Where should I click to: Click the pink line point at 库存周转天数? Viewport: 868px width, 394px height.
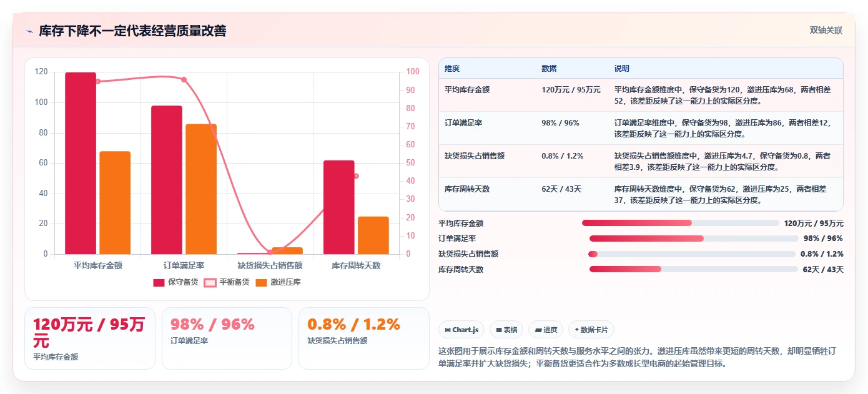[x=356, y=176]
